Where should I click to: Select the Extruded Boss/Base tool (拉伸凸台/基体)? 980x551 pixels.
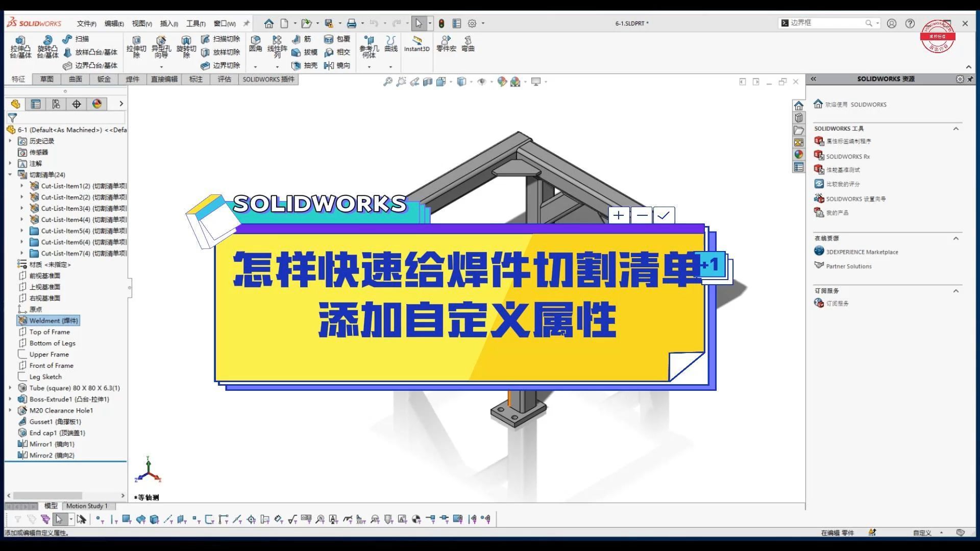pyautogui.click(x=20, y=47)
